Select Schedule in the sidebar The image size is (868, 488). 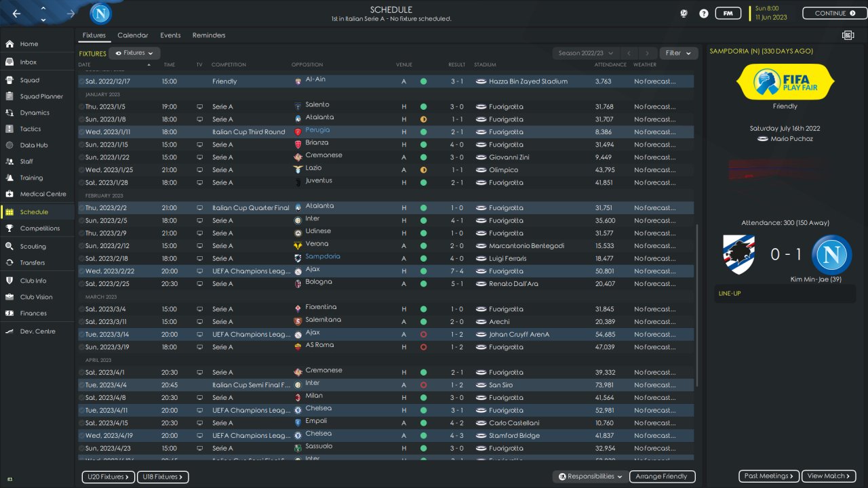[x=38, y=212]
